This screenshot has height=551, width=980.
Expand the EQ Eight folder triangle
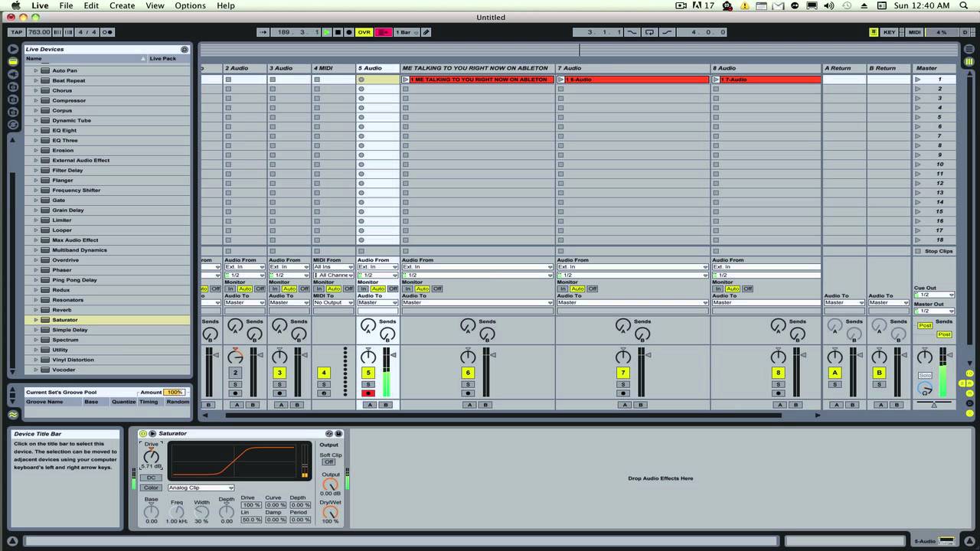pyautogui.click(x=35, y=130)
